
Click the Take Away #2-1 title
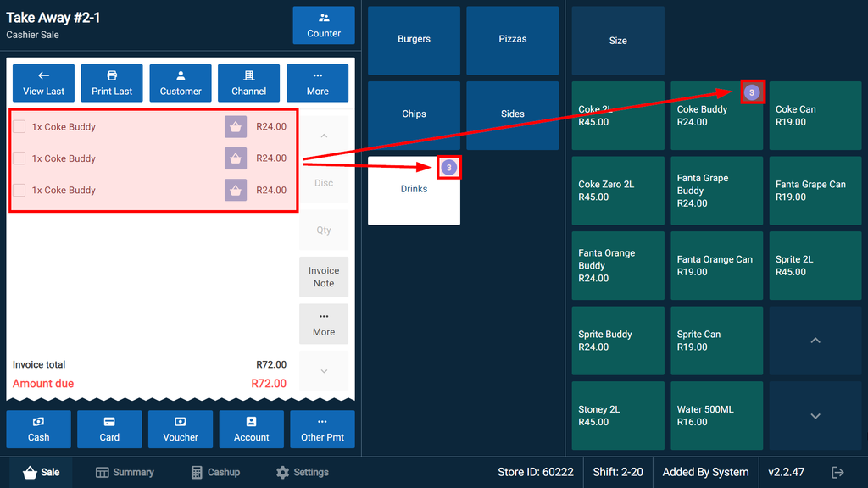53,18
